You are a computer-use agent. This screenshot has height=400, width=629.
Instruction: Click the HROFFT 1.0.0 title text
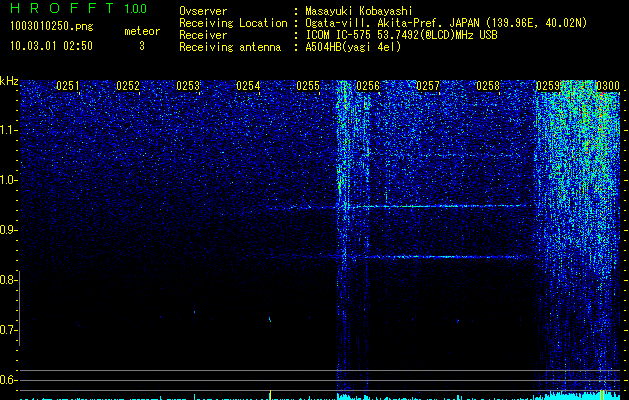click(79, 8)
